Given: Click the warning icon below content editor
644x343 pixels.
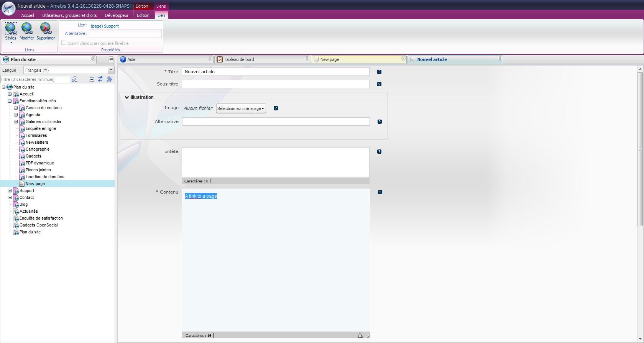Looking at the screenshot, I should coord(360,335).
